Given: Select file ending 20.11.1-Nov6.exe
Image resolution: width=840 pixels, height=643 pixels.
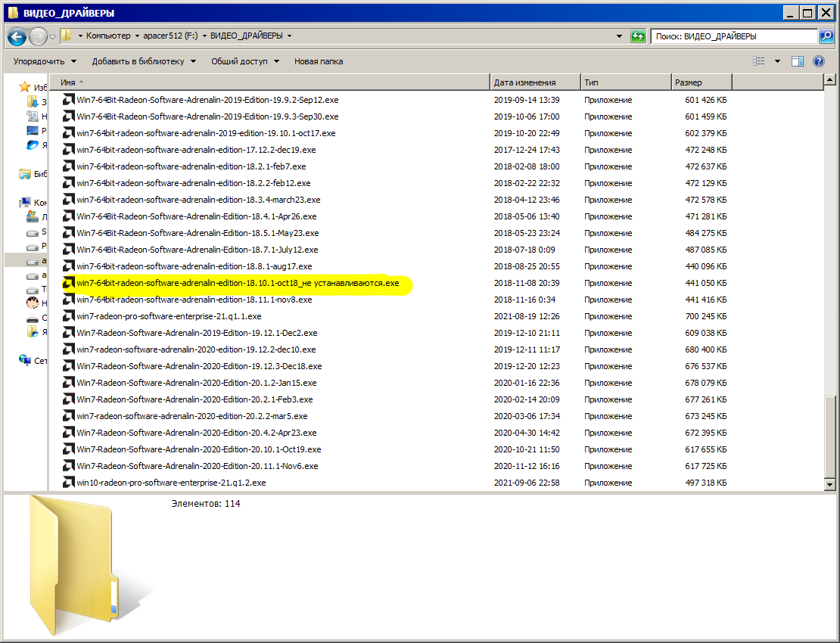Looking at the screenshot, I should click(198, 466).
